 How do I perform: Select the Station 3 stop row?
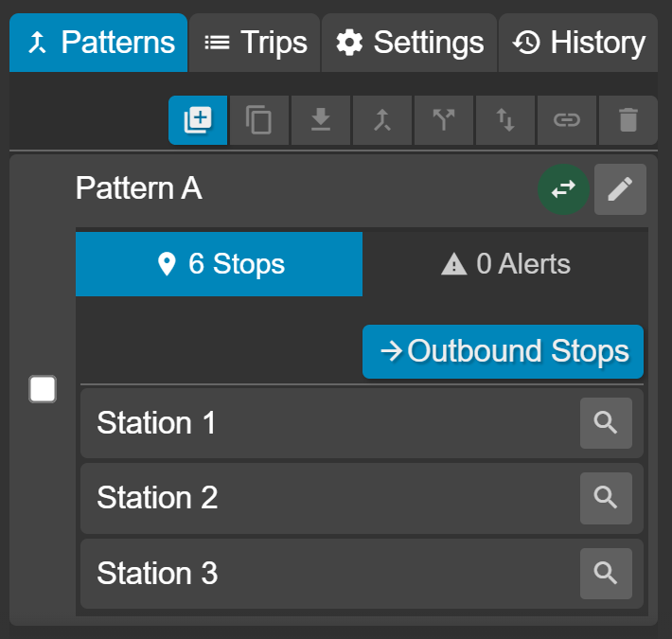point(362,574)
